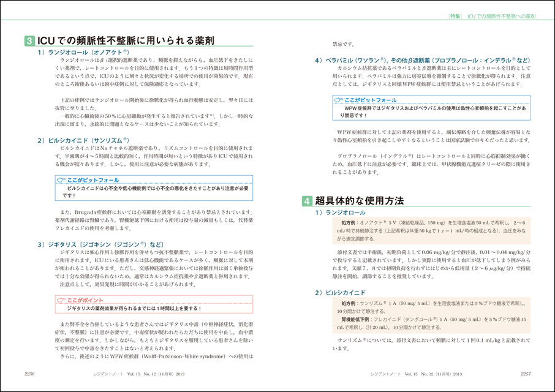Click the green section 4 number badge
The image size is (555, 392).
[308, 200]
